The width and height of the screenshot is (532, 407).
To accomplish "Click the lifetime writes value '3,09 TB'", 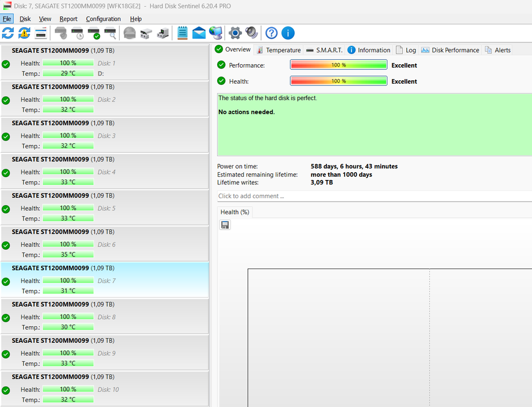I will click(x=321, y=182).
